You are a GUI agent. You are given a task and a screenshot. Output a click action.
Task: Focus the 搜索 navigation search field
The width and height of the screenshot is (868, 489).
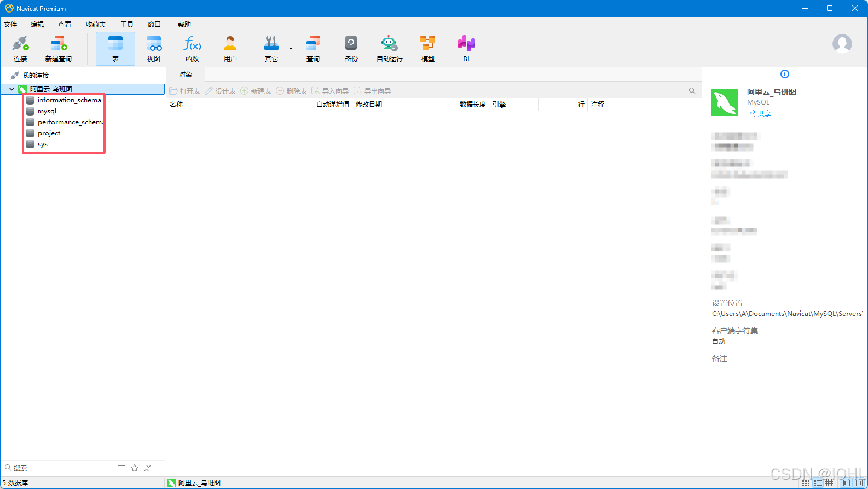[57, 468]
